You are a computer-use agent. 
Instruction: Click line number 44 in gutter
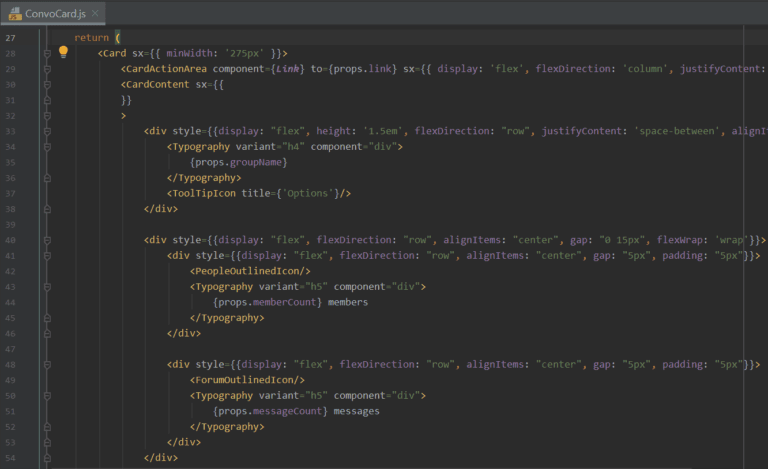click(x=10, y=303)
